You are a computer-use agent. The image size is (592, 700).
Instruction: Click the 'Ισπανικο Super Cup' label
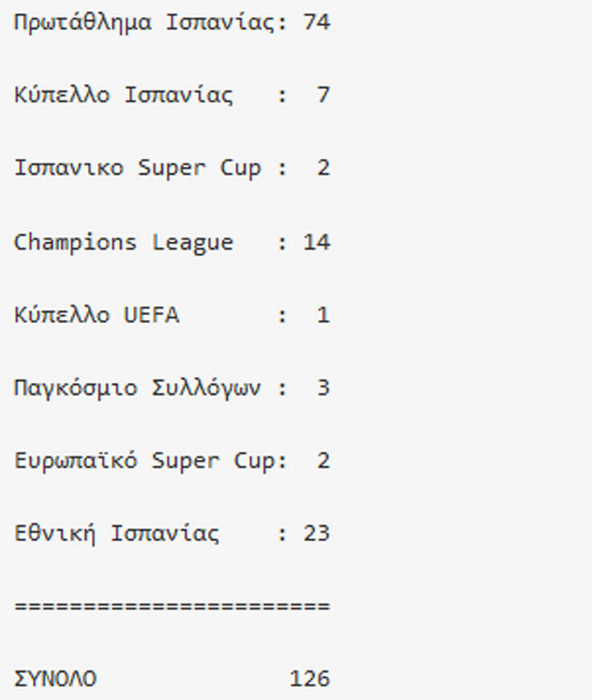[137, 168]
